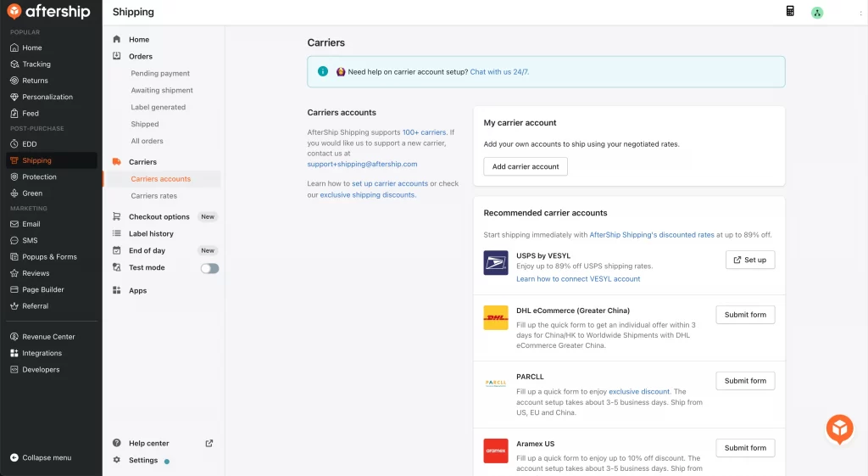
Task: Open the Help center entry
Action: [x=149, y=443]
